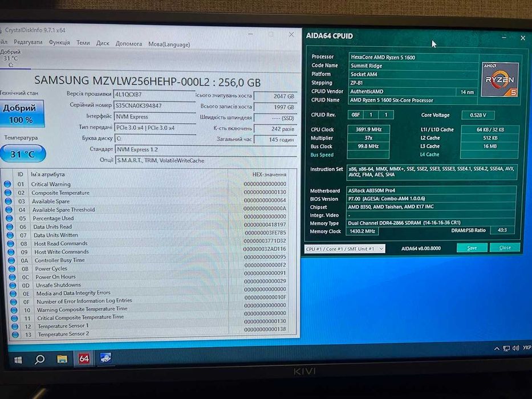Select the C: drive tab

(11, 58)
